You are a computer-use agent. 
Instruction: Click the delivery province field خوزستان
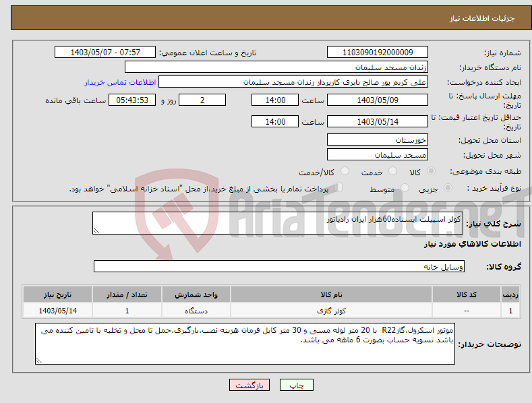tap(378, 139)
